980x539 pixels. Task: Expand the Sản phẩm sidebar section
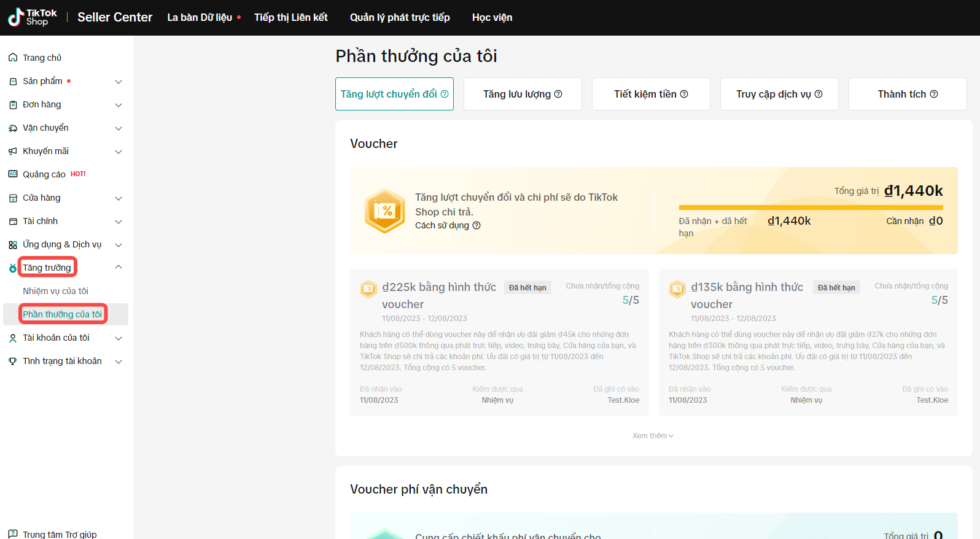click(119, 82)
